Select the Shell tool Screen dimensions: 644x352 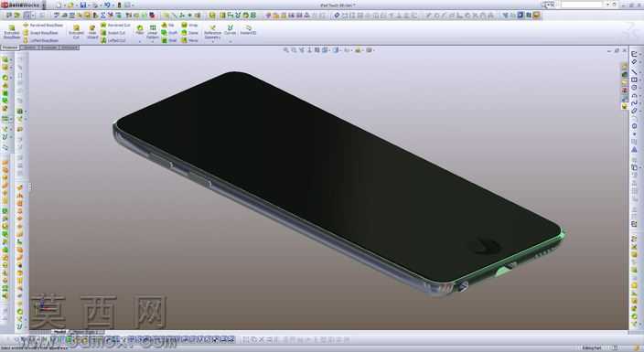(x=169, y=40)
